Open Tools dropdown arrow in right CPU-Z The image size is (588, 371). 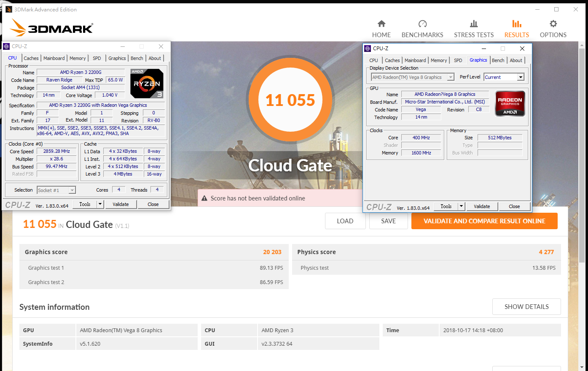461,206
